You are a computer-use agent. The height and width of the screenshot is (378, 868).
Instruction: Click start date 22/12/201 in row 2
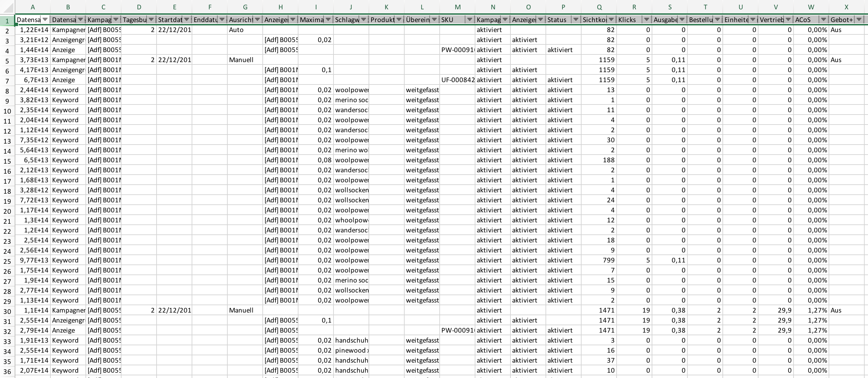click(174, 30)
